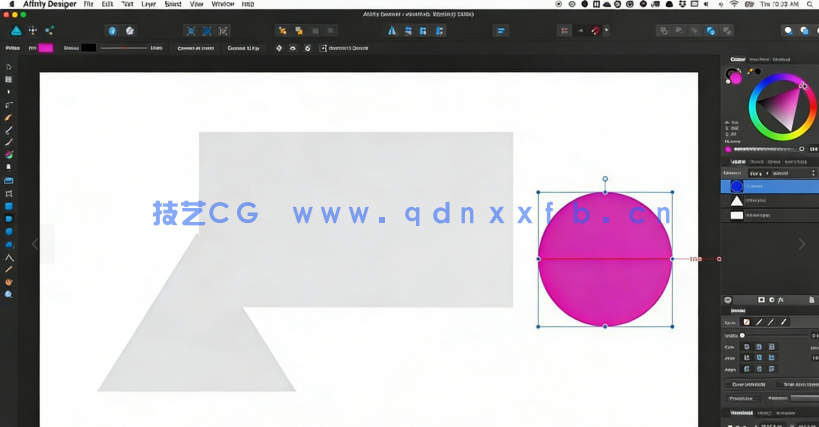Select the Crop tool
819x427 pixels.
8,194
